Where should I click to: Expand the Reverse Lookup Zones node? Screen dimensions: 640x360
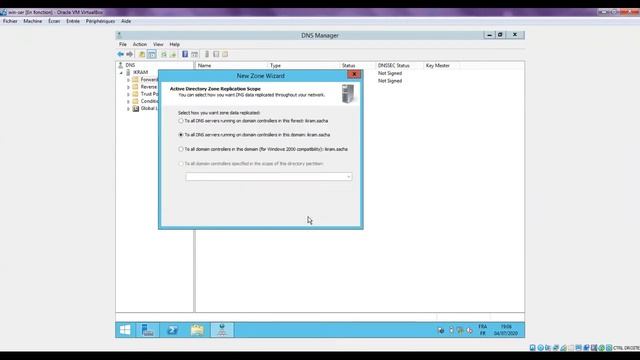[128, 87]
